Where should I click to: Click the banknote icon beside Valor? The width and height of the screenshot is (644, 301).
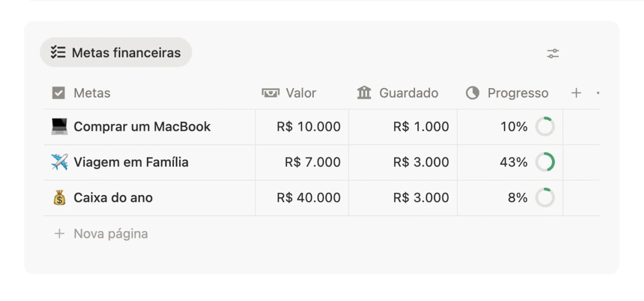(270, 93)
